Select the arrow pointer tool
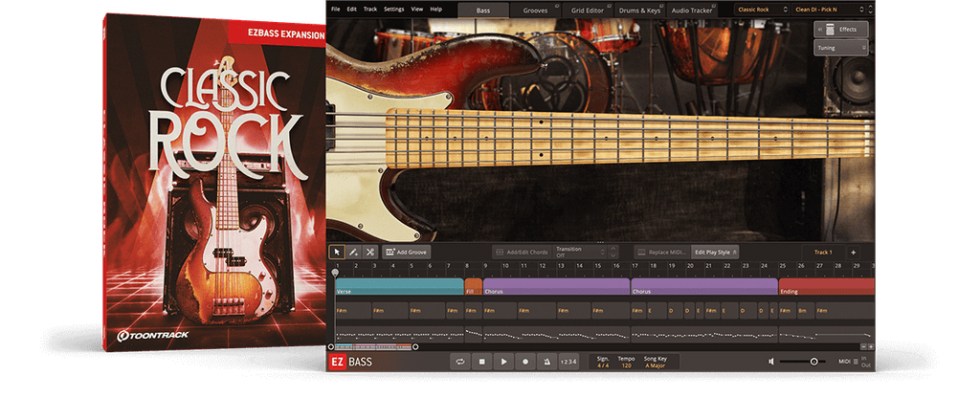The width and height of the screenshot is (980, 398). point(337,252)
